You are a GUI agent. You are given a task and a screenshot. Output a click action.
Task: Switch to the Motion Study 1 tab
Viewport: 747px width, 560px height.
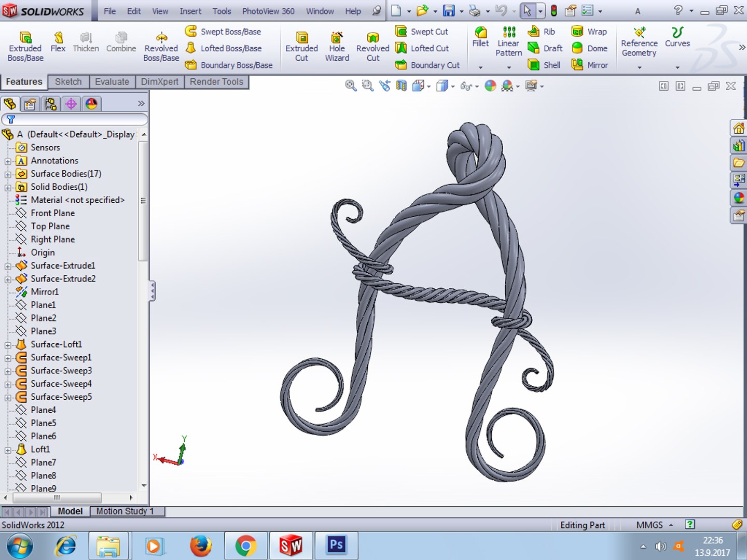pos(125,511)
